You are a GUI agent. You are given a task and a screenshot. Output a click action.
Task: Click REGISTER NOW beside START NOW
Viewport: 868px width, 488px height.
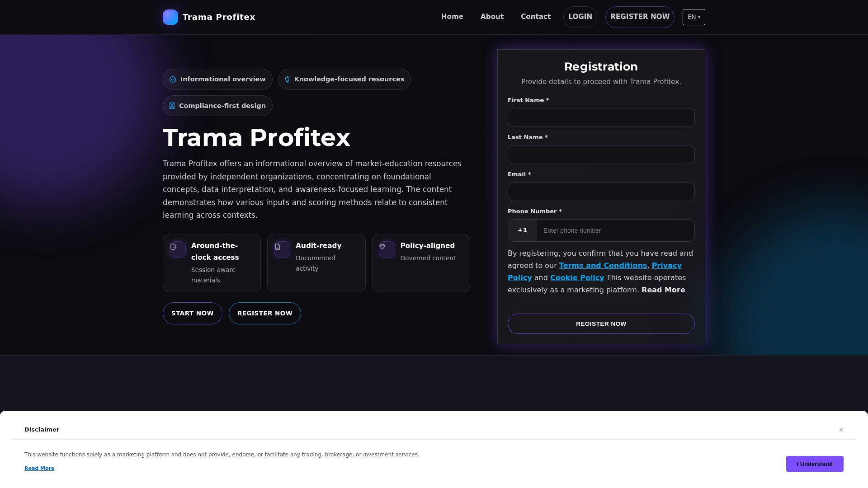tap(265, 313)
